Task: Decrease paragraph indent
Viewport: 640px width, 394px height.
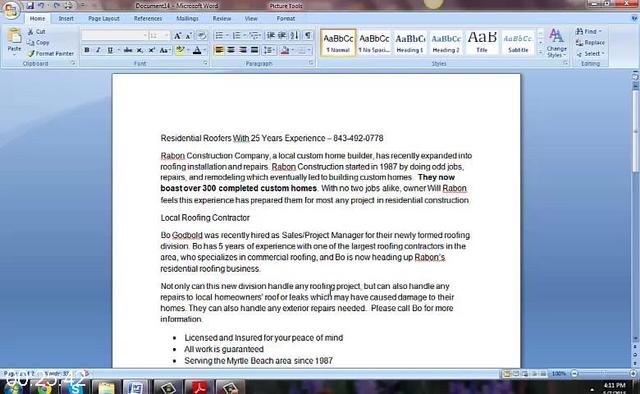Action: point(270,36)
